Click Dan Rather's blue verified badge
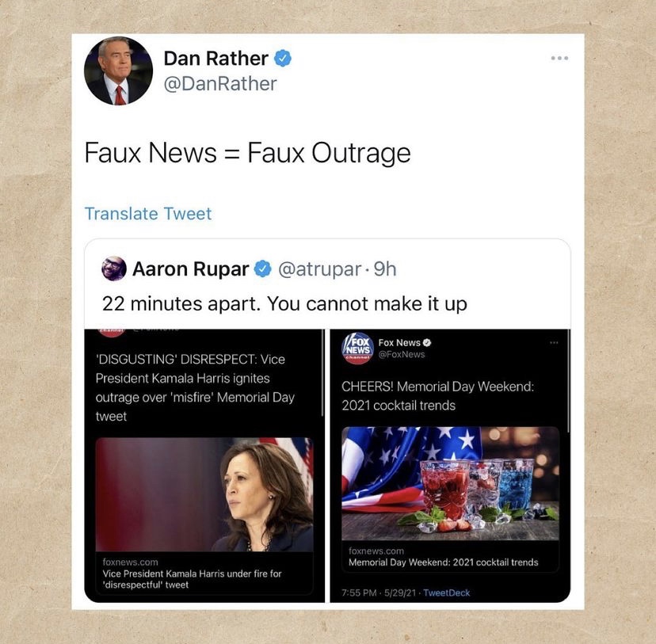The width and height of the screenshot is (656, 644). [283, 58]
